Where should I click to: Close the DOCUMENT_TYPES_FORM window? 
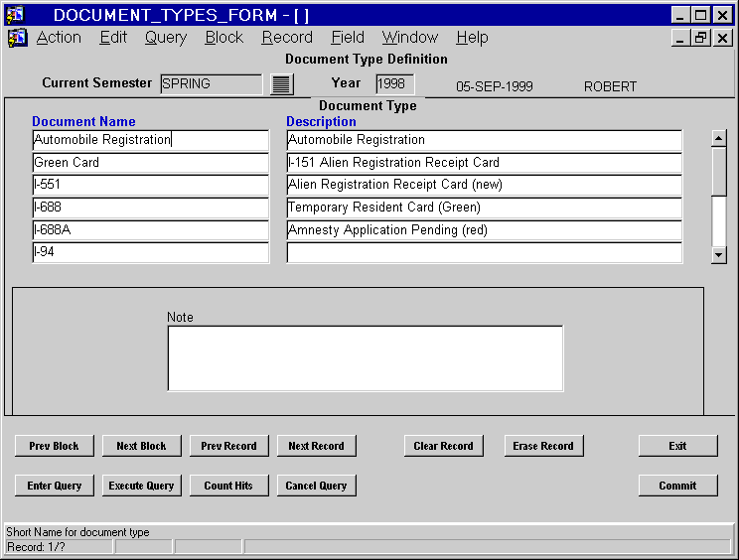(722, 15)
